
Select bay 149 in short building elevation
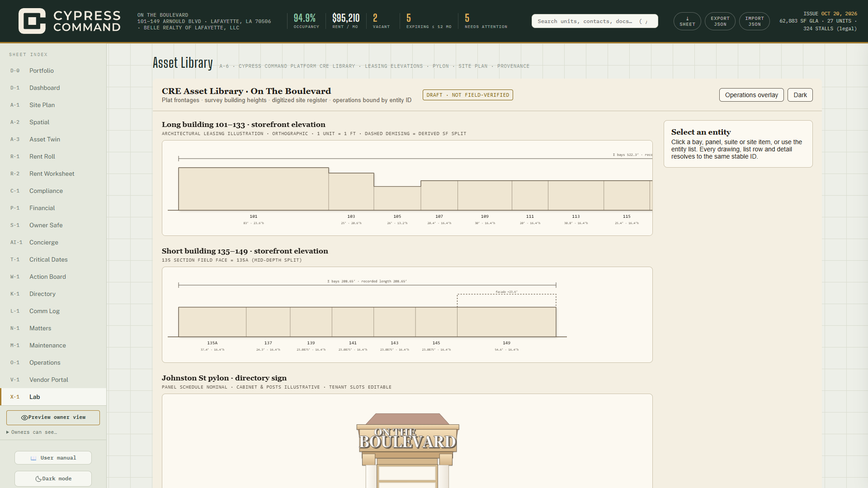[506, 322]
